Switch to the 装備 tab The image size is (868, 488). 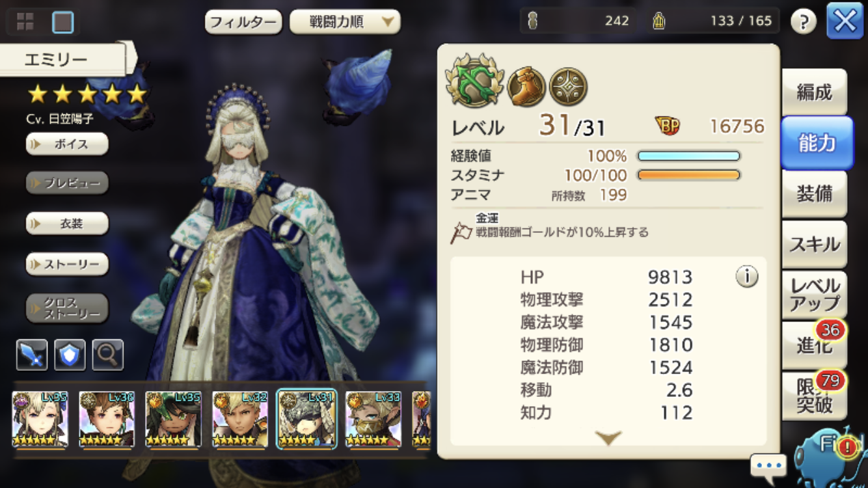pos(815,194)
